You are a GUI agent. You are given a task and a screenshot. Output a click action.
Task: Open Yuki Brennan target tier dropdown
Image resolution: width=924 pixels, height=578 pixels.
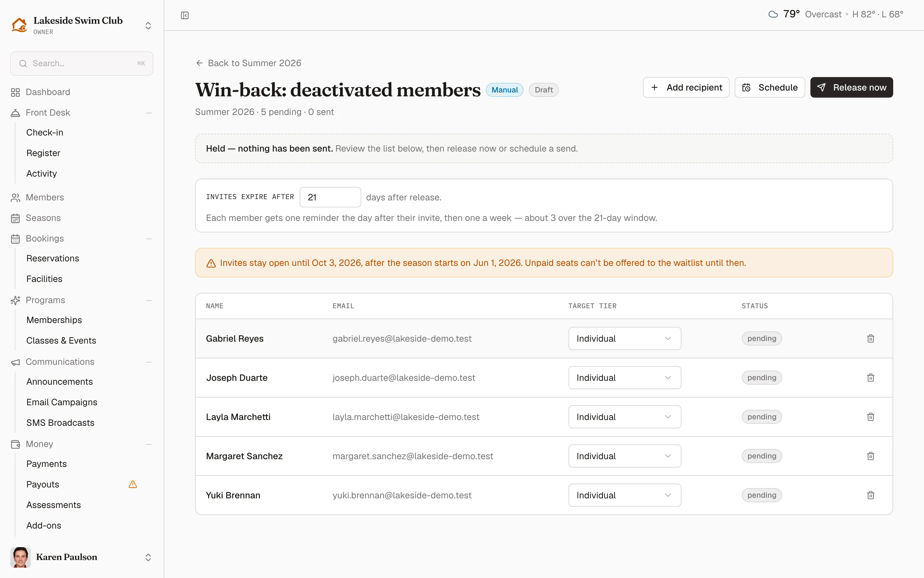(x=625, y=495)
